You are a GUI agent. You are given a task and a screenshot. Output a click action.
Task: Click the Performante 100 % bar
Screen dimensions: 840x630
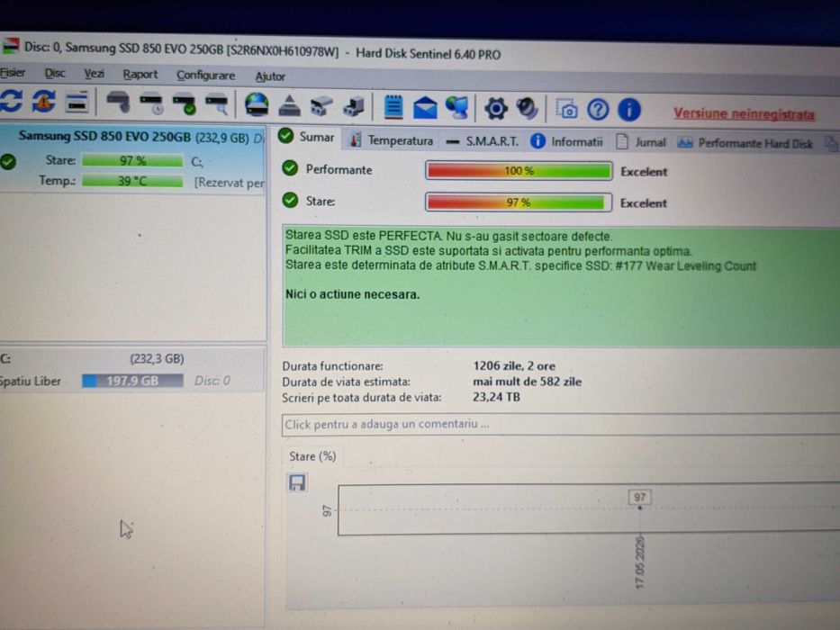click(x=519, y=171)
